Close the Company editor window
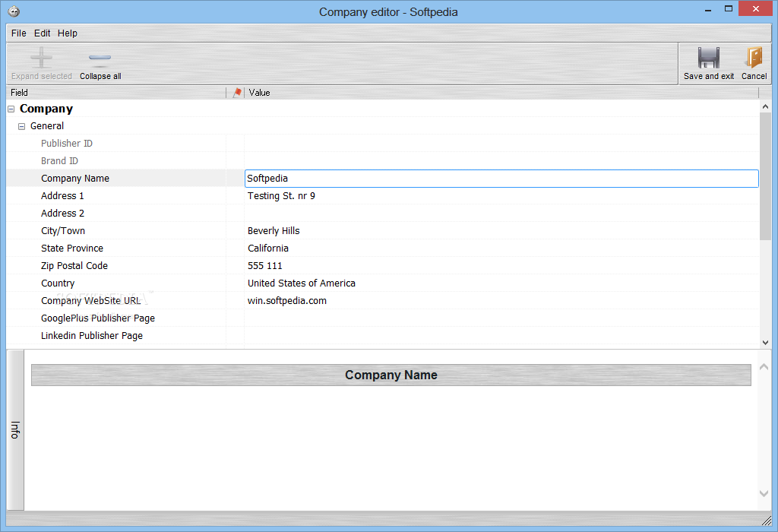The width and height of the screenshot is (778, 532). click(x=756, y=9)
